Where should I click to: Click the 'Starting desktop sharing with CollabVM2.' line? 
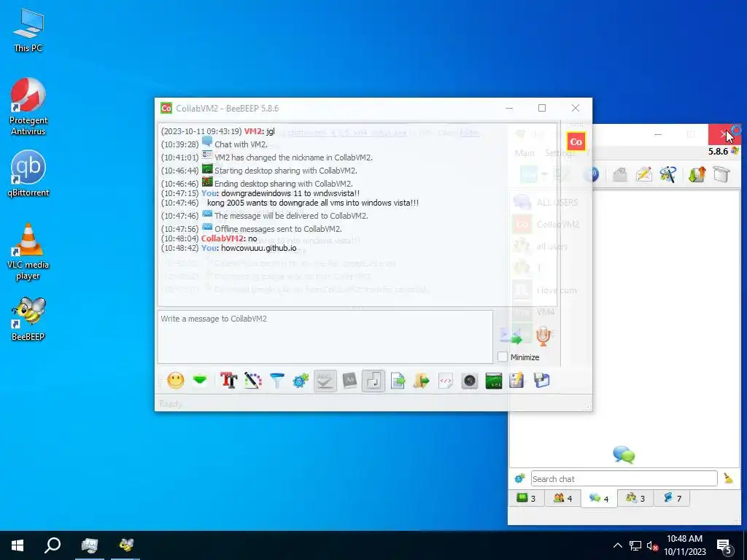coord(285,171)
